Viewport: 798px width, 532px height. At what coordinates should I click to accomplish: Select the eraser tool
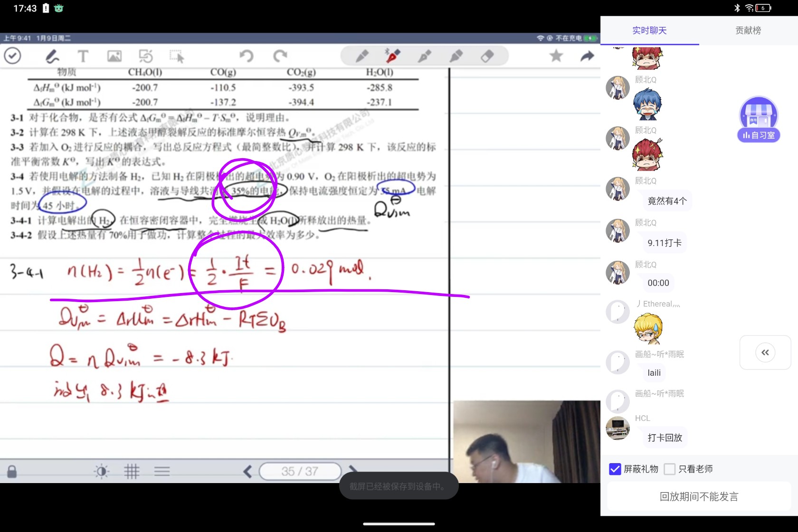pos(487,56)
